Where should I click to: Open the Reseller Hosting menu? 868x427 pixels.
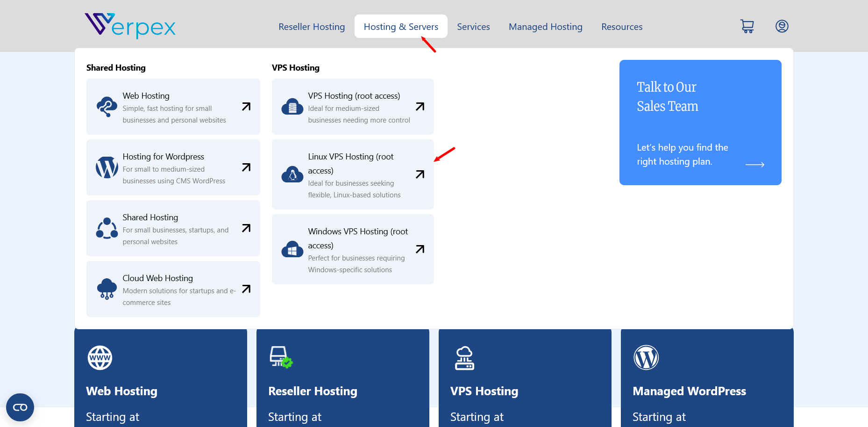tap(312, 27)
